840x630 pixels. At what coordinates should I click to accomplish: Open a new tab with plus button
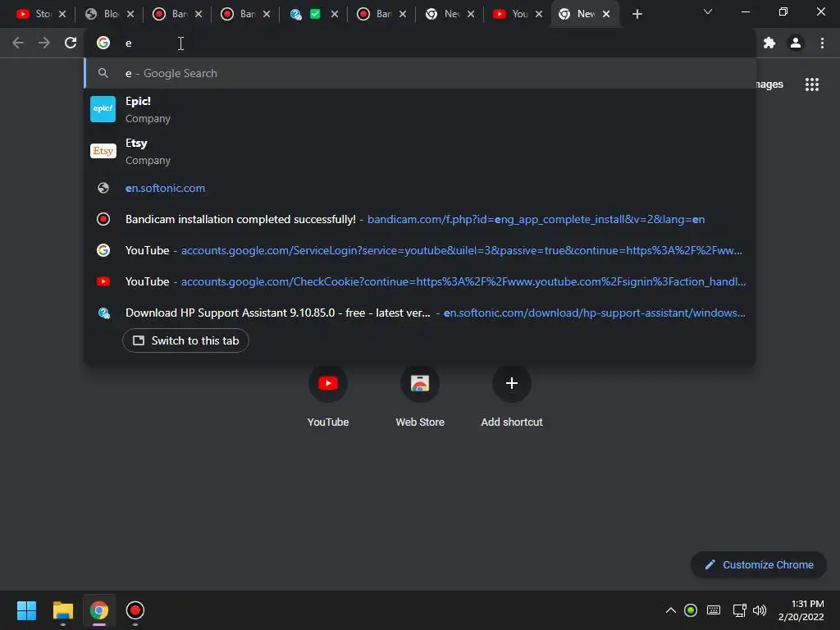click(x=637, y=14)
